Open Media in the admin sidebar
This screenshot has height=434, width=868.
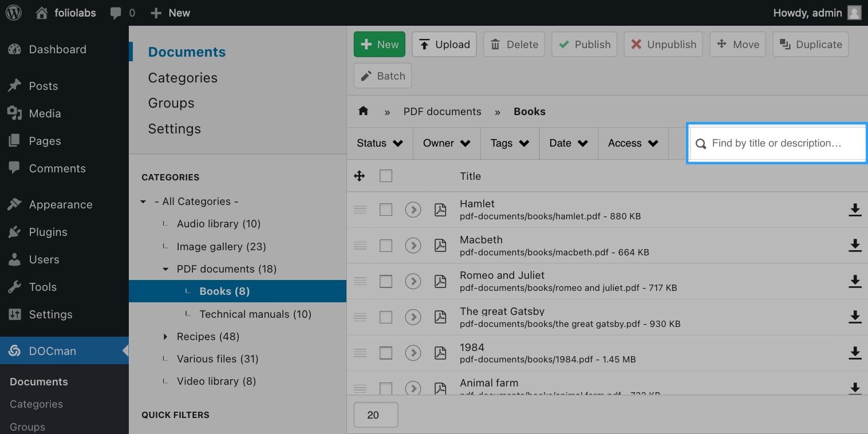64,113
